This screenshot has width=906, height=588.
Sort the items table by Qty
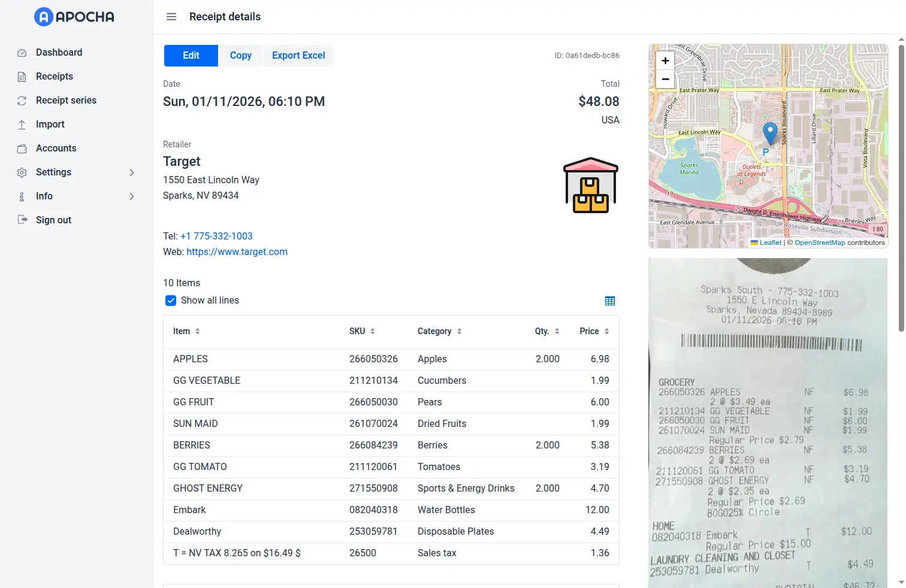click(x=557, y=331)
